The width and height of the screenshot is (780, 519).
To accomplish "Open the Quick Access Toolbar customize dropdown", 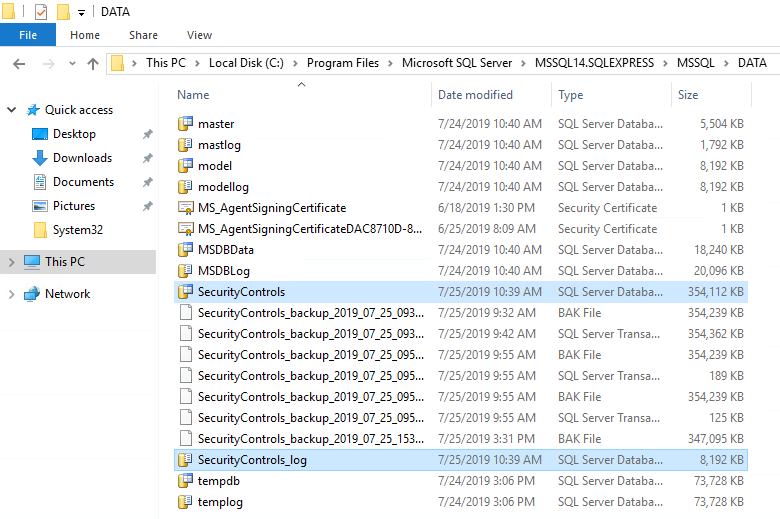I will point(81,13).
